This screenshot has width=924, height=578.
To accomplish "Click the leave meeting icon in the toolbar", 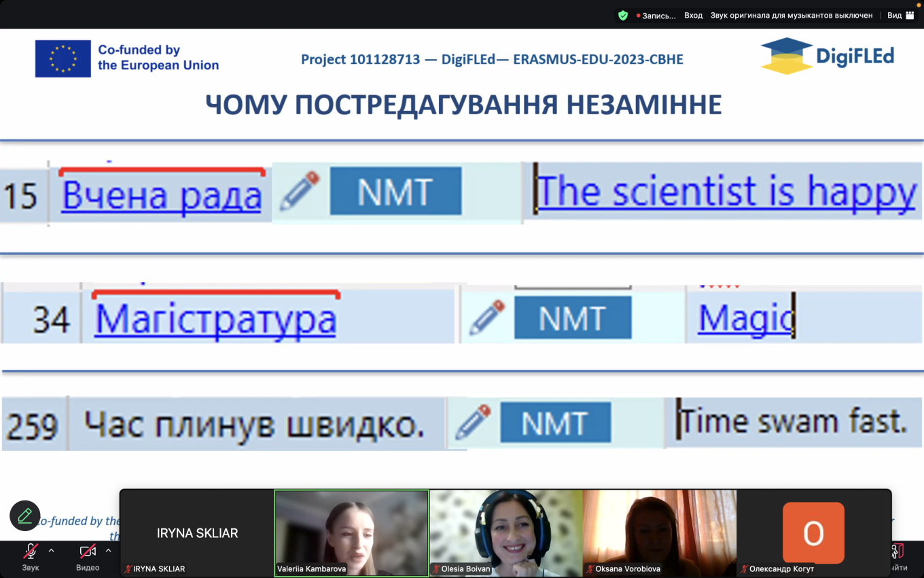I will 897,551.
